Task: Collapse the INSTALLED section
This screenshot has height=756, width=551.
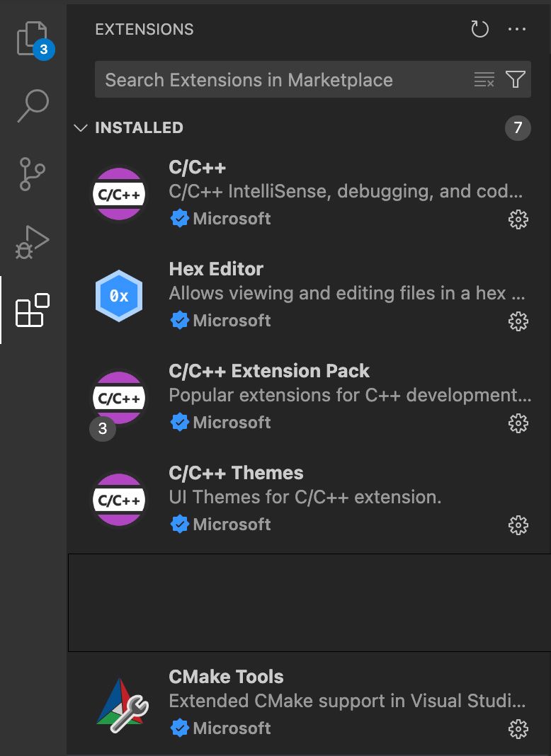Action: [81, 128]
